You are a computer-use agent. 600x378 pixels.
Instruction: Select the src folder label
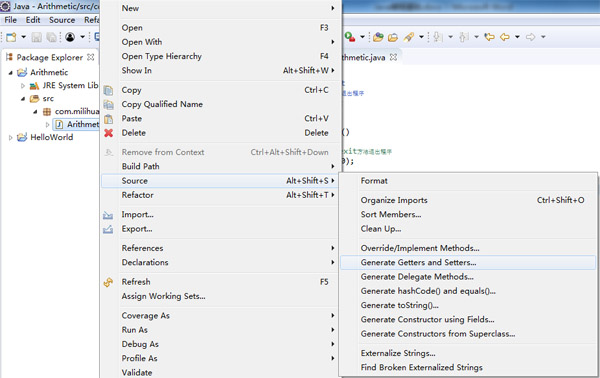pos(48,99)
